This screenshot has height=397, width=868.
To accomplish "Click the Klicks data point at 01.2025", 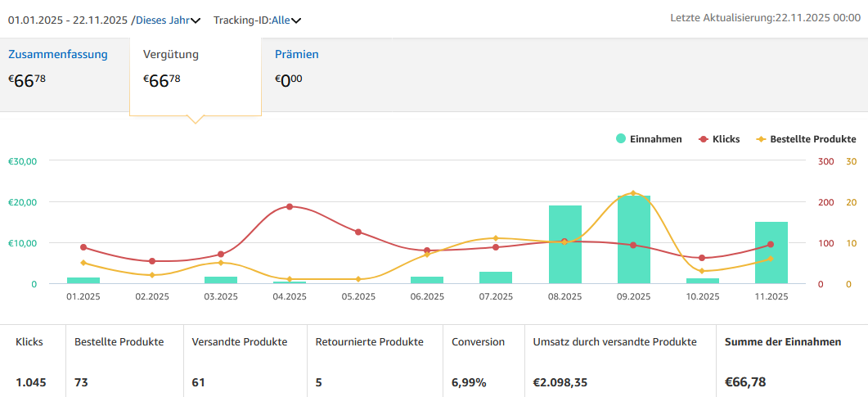I will point(83,247).
